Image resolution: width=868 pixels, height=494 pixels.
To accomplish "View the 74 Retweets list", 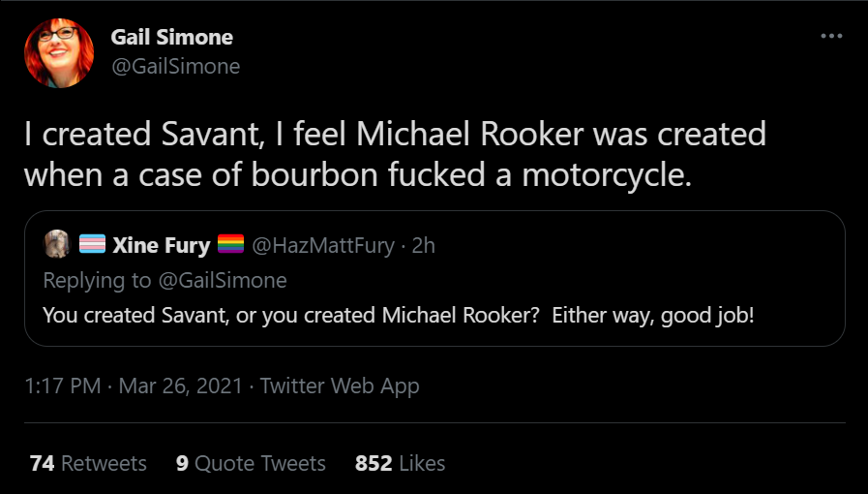I will coord(88,463).
